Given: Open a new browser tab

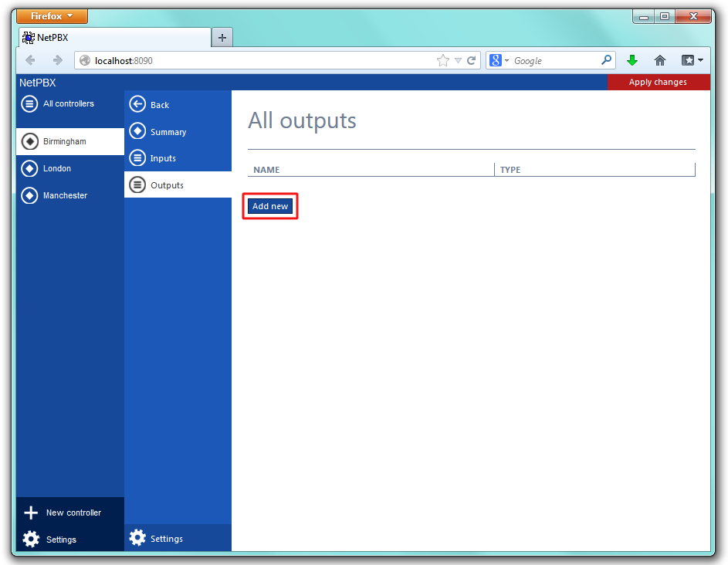Looking at the screenshot, I should tap(222, 37).
